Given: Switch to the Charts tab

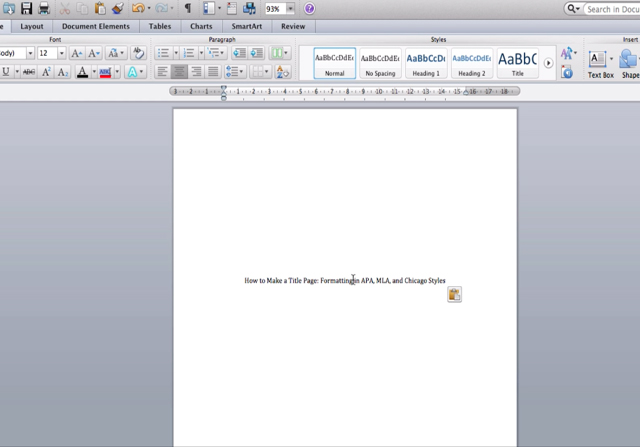Looking at the screenshot, I should click(201, 27).
